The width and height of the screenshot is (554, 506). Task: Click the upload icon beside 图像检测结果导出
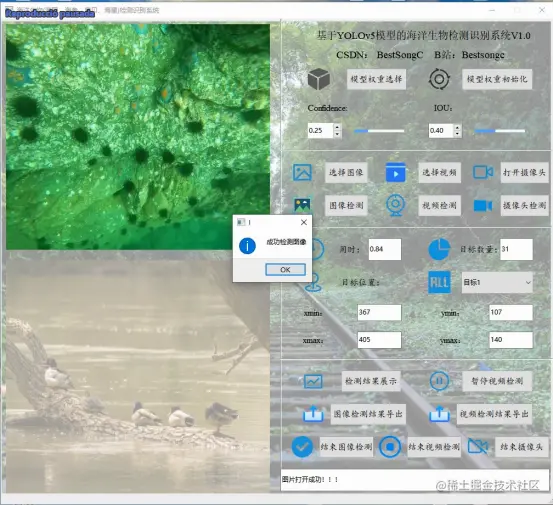(x=313, y=414)
